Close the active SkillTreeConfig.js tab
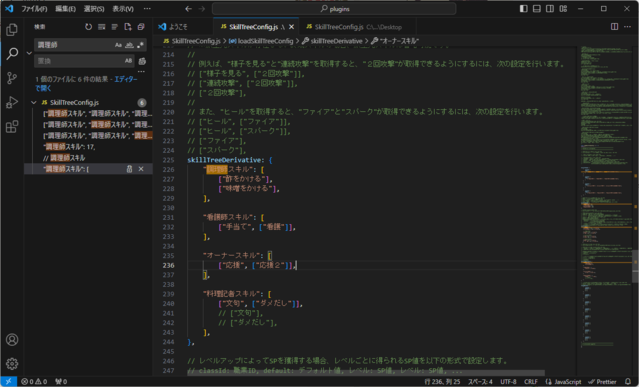Viewport: 639px width, 387px height. point(291,27)
